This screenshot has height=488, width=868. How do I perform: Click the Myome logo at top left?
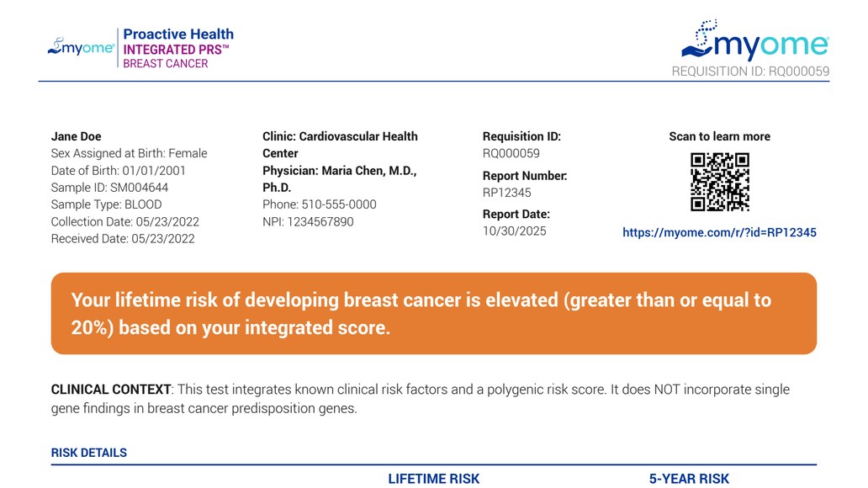click(81, 48)
